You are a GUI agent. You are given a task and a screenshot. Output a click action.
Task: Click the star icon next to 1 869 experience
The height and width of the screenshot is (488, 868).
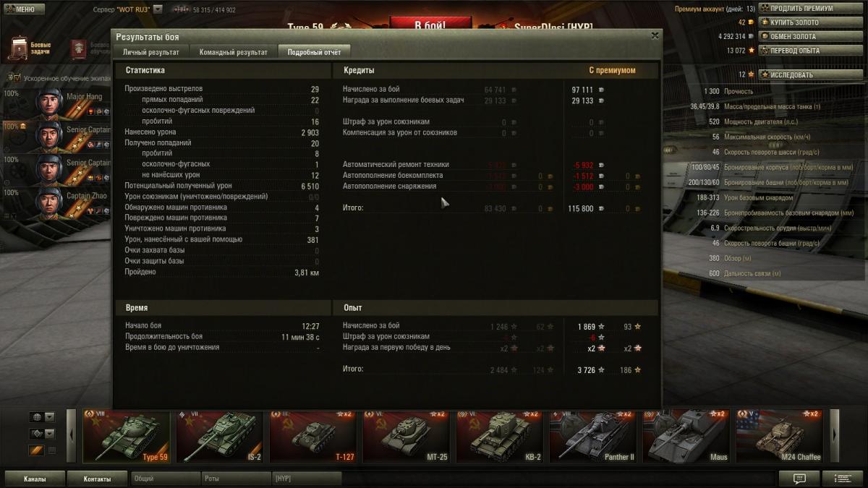(601, 327)
